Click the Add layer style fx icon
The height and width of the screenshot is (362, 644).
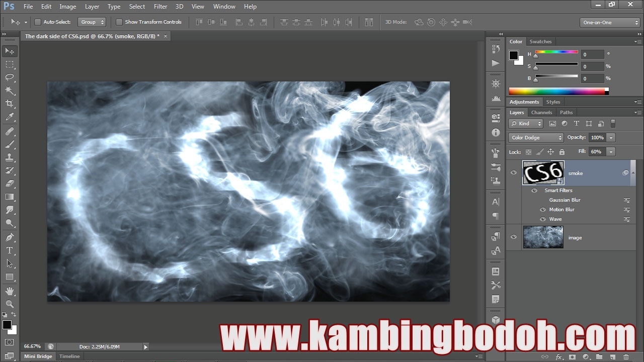point(558,357)
